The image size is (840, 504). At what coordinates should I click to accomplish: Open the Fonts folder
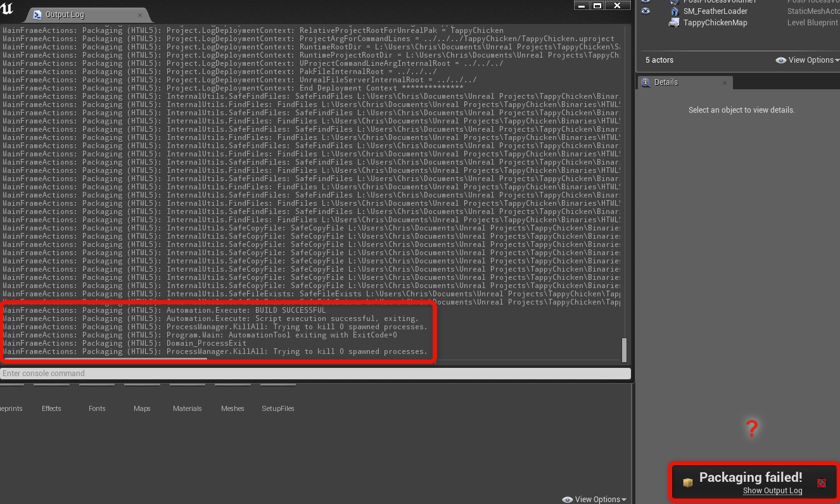(x=97, y=408)
